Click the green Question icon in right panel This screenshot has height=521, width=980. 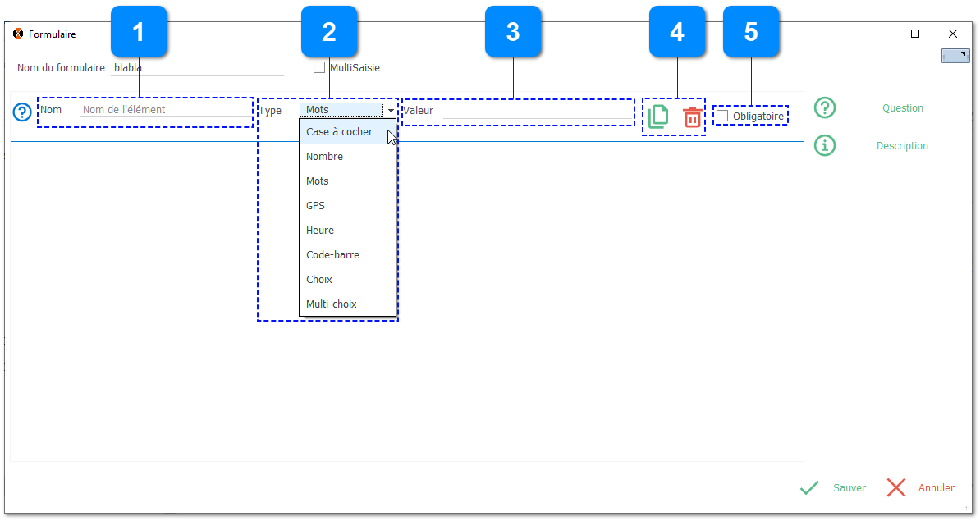[x=824, y=107]
